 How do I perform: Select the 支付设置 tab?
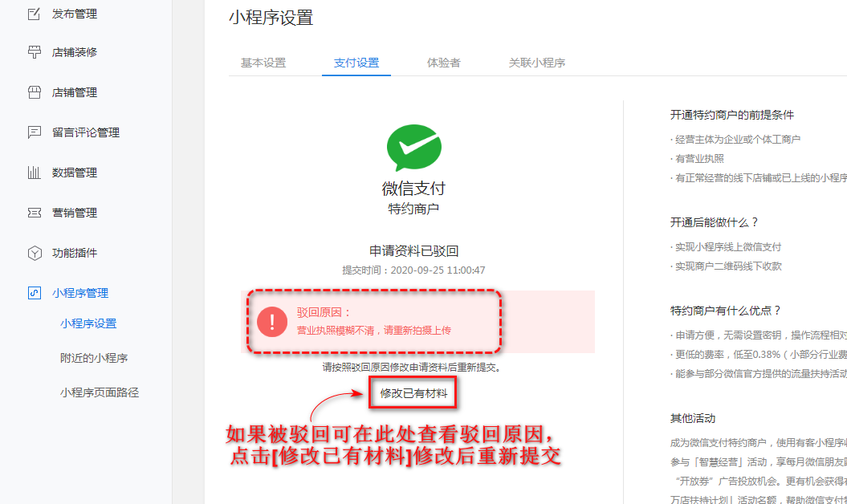click(x=356, y=63)
